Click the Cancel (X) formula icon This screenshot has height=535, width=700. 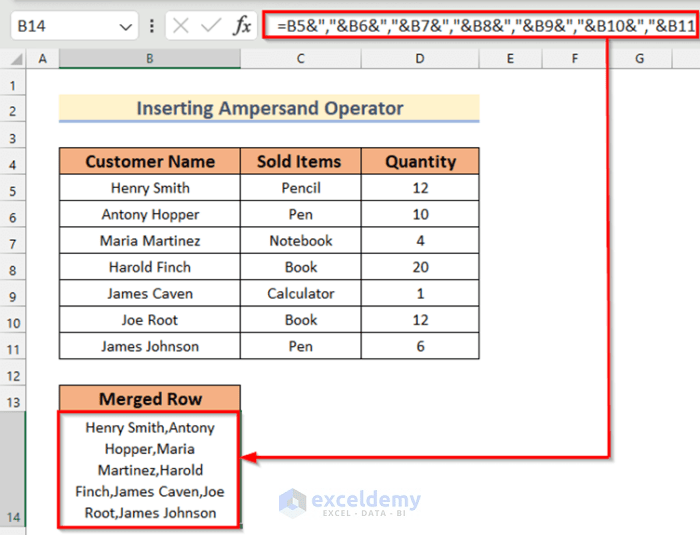coord(180,26)
